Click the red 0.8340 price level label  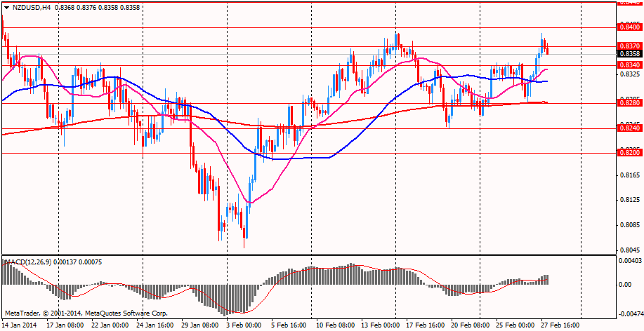point(629,65)
